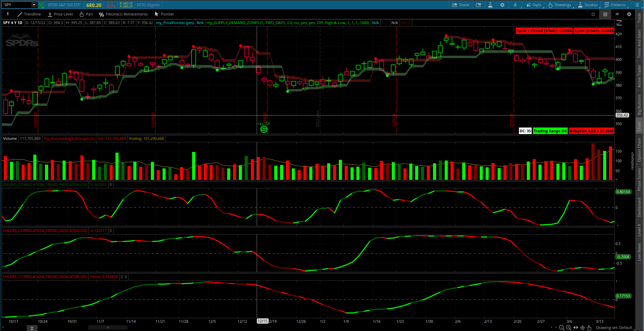Image resolution: width=644 pixels, height=331 pixels.
Task: Click the crosshair icon in bottom bar
Action: pyautogui.click(x=582, y=328)
